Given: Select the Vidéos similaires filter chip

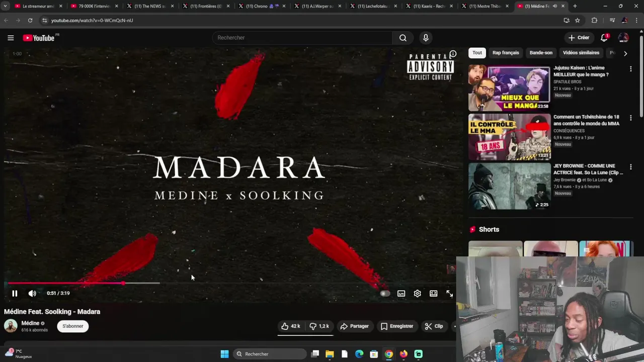Looking at the screenshot, I should (581, 53).
